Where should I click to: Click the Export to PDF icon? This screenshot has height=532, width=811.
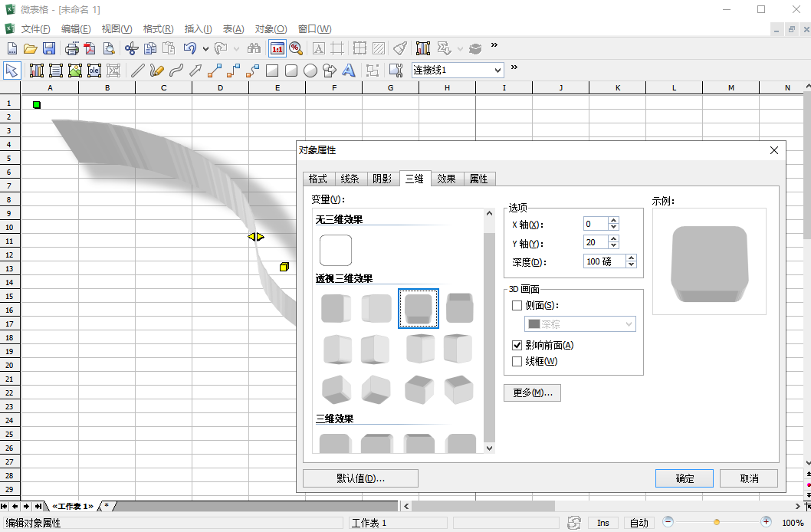[x=91, y=47]
